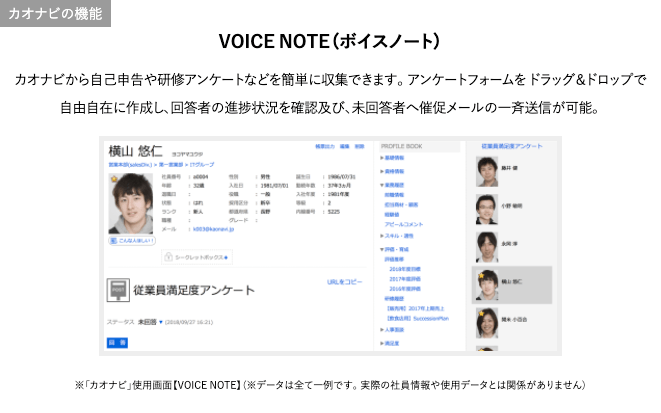
Task: Click the star on 横山 悠仁's list thumbnail
Action: (x=481, y=276)
